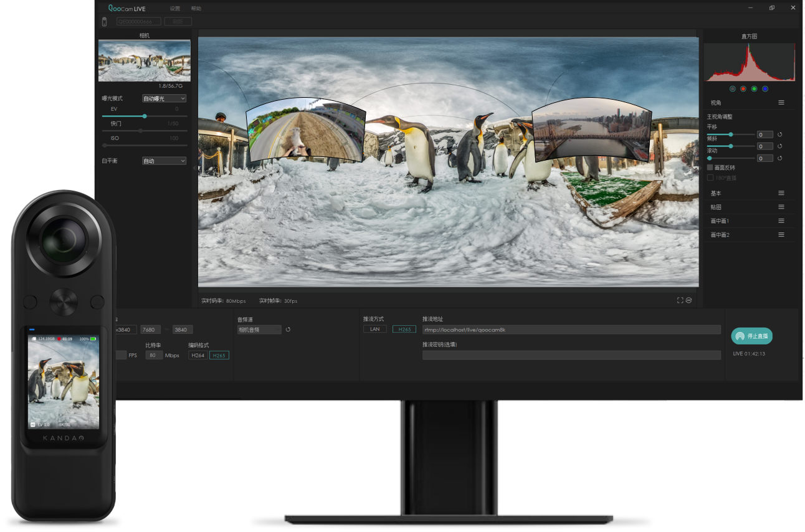
Task: Enter fullscreen preview mode
Action: click(680, 300)
